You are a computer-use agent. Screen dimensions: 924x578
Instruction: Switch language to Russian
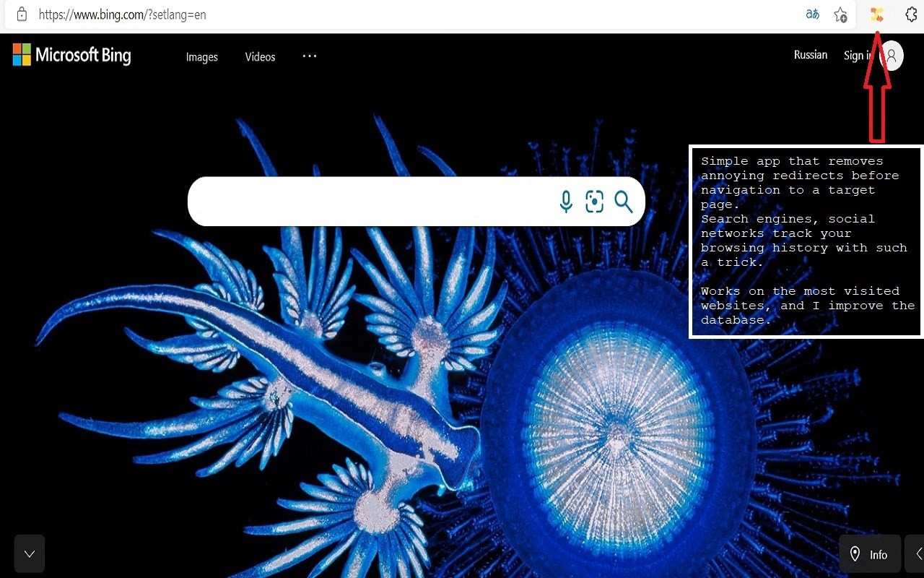[811, 55]
